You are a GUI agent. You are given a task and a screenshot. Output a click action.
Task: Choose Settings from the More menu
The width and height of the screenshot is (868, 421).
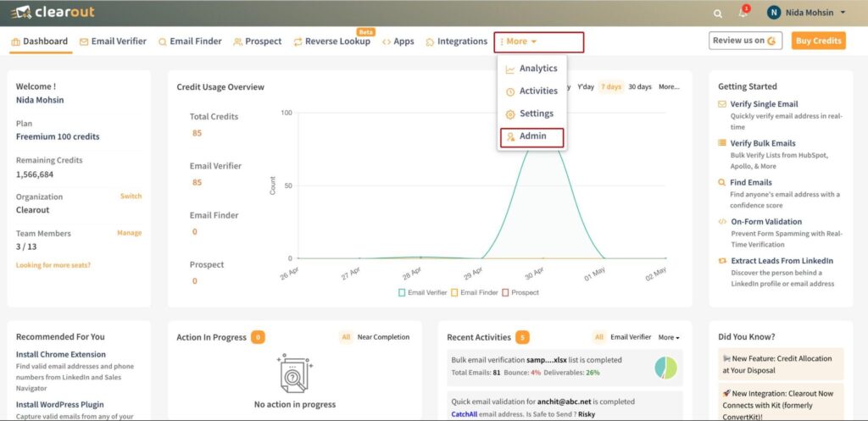(531, 114)
